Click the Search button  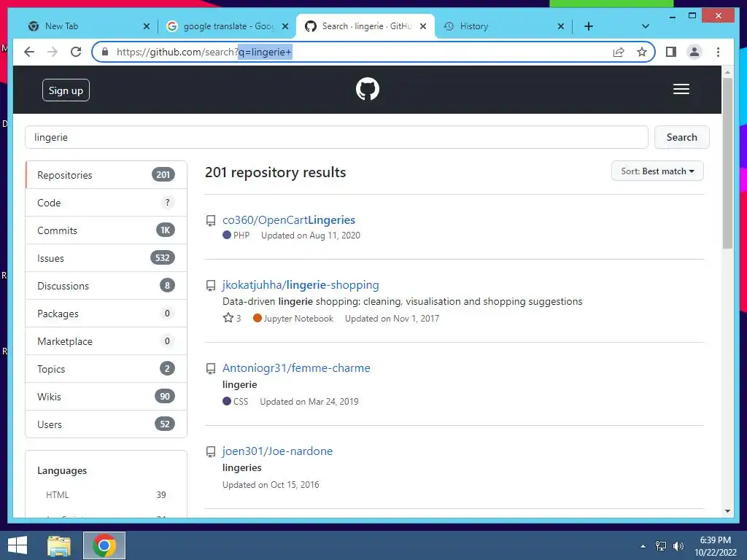click(x=682, y=137)
